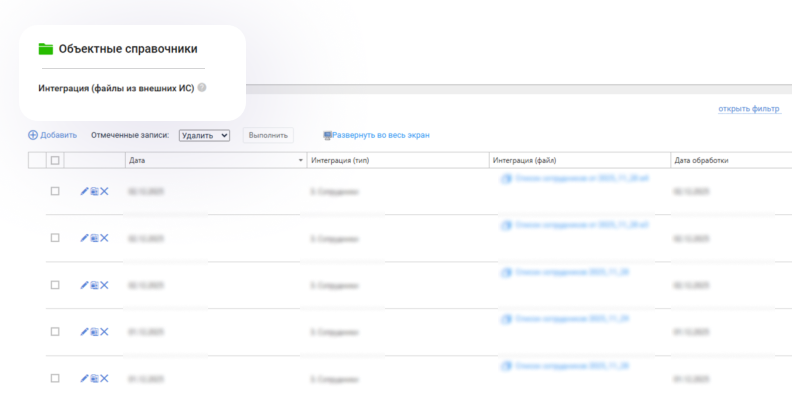
Task: Click the pencil edit icon in the fourth row
Action: click(x=84, y=332)
